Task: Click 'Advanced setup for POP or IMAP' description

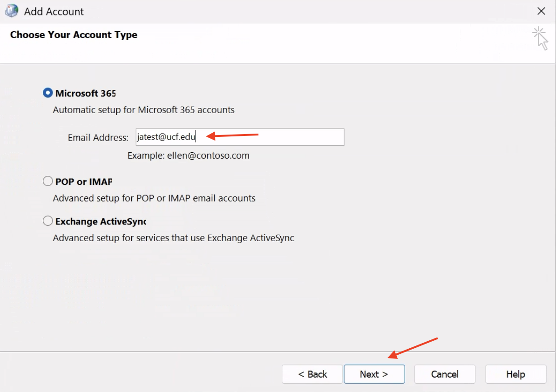Action: (x=154, y=198)
